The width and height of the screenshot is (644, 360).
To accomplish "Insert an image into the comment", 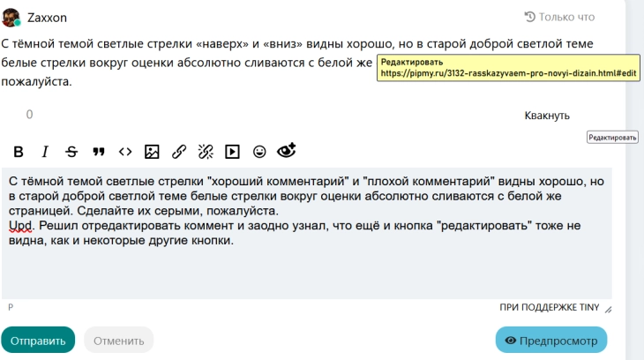I will click(x=152, y=152).
